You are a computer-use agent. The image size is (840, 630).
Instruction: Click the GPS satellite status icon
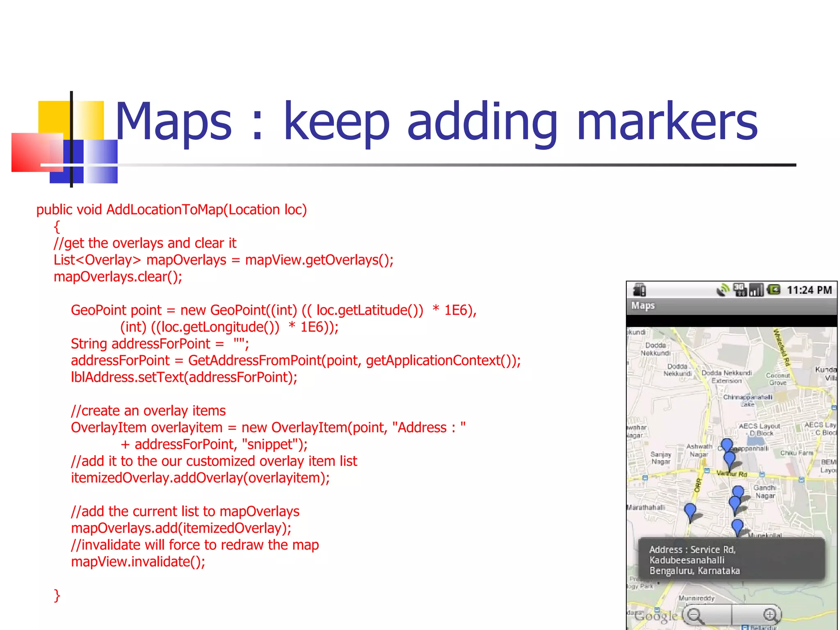723,290
